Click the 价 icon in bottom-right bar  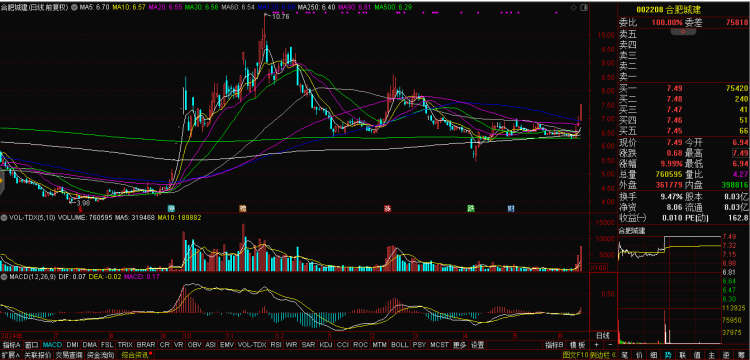tap(639, 355)
